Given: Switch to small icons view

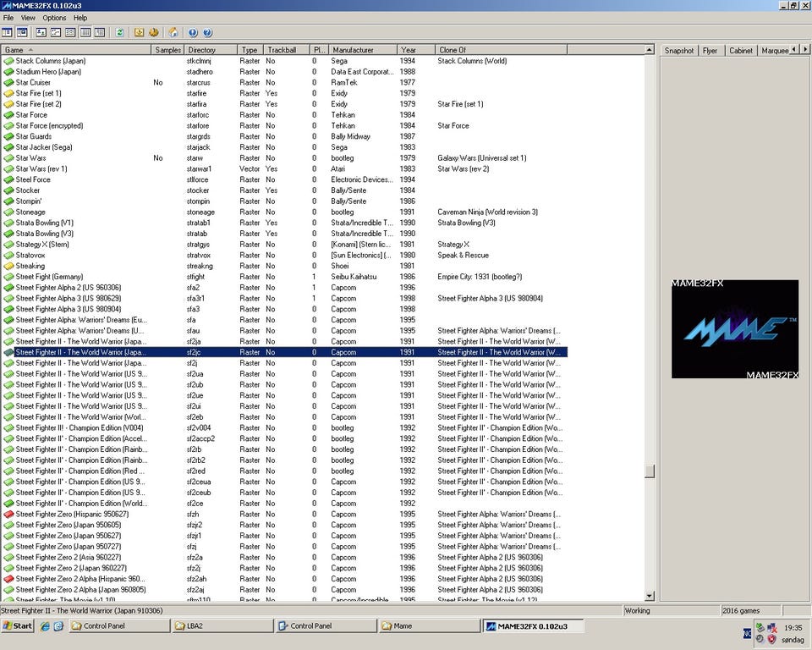Looking at the screenshot, I should (x=56, y=33).
